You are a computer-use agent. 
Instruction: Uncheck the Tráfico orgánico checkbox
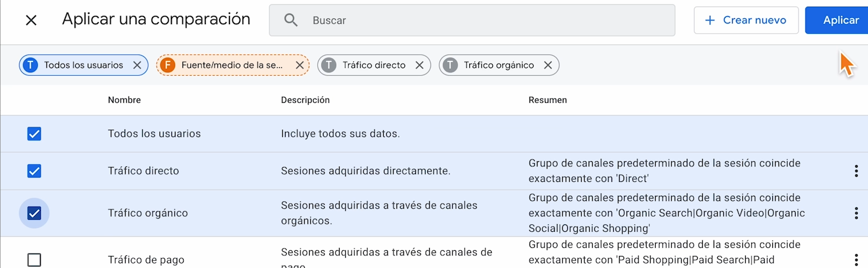click(x=34, y=213)
